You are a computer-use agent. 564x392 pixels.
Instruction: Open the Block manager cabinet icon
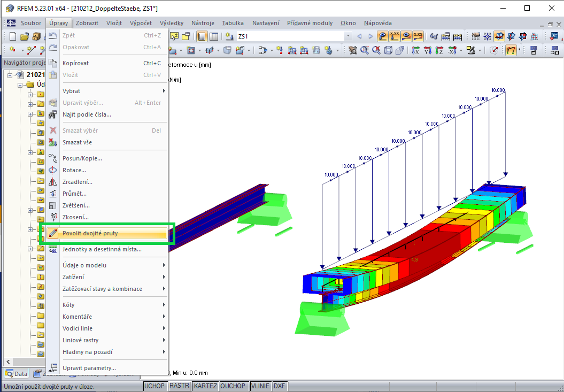pyautogui.click(x=36, y=36)
